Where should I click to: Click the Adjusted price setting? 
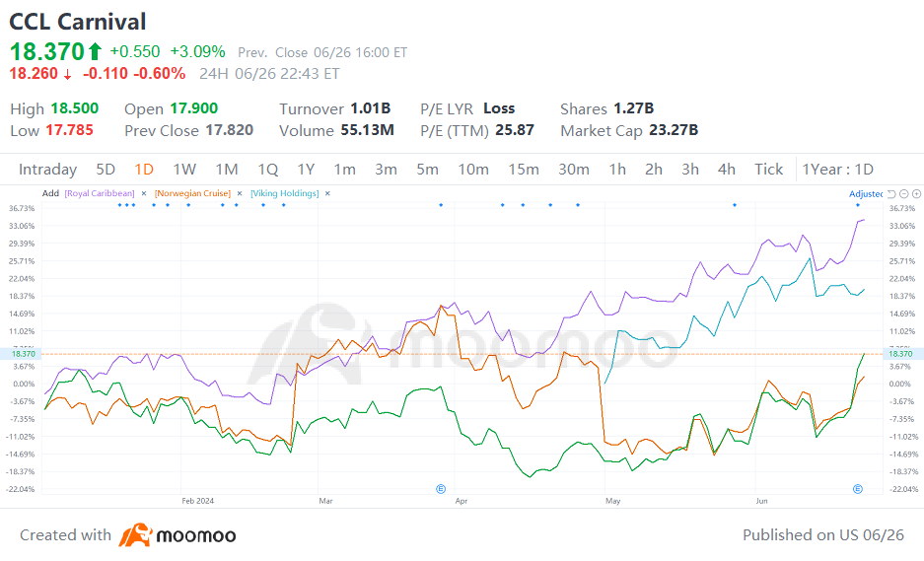866,194
